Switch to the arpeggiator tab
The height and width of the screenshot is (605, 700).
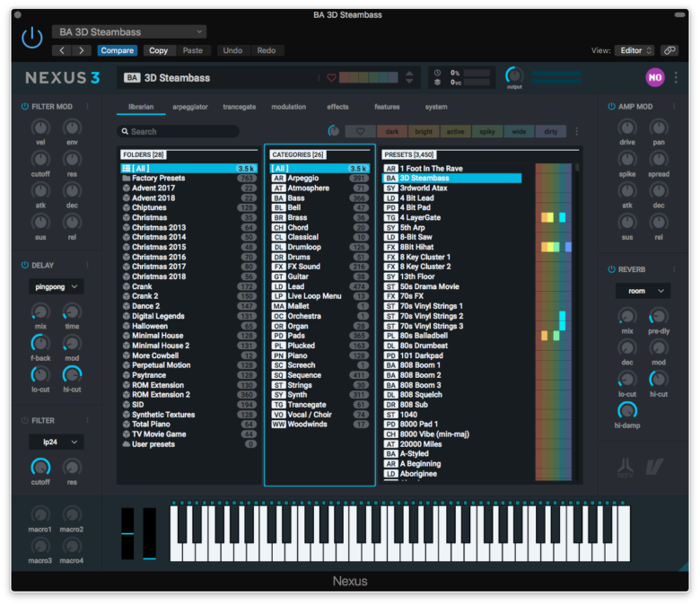(190, 107)
